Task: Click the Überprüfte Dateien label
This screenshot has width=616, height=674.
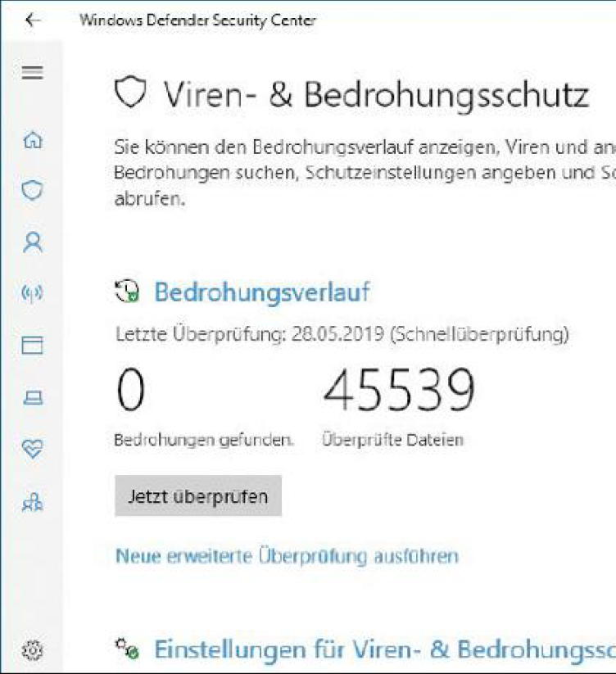Action: click(x=393, y=440)
